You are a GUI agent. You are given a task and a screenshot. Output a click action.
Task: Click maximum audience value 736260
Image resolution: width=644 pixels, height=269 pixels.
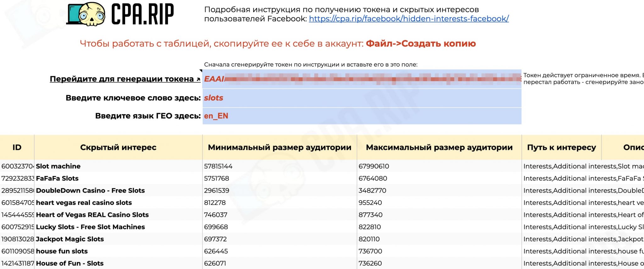pos(370,263)
